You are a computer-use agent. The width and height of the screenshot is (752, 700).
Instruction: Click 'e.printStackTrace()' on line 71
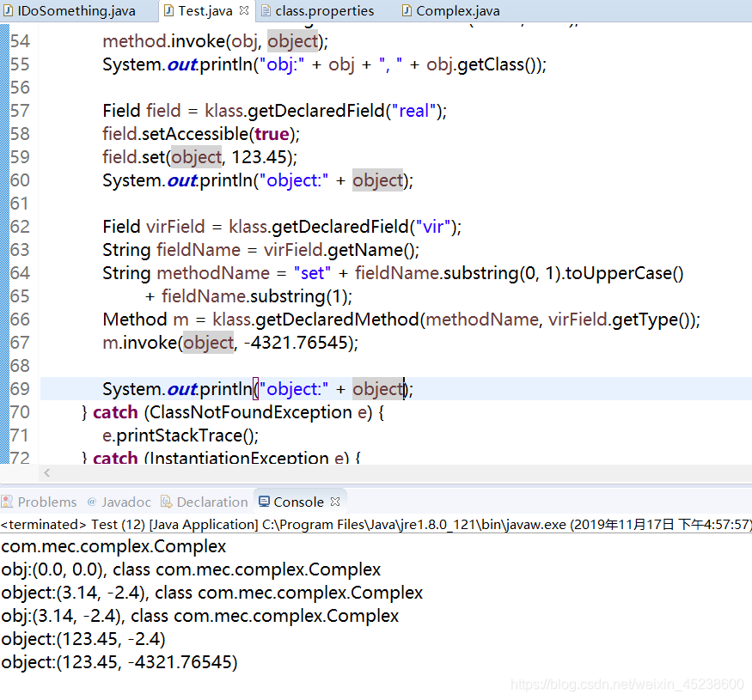[178, 435]
